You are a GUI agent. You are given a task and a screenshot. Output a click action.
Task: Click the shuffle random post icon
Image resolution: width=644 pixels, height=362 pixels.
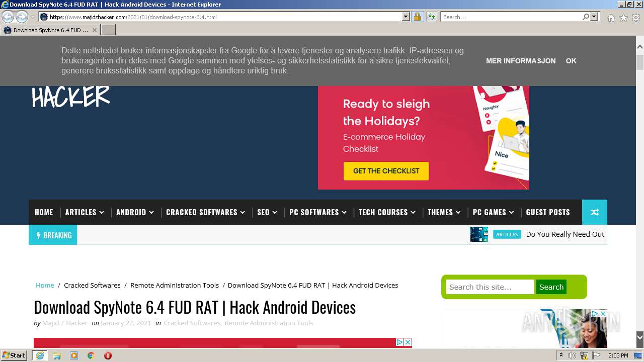point(595,212)
